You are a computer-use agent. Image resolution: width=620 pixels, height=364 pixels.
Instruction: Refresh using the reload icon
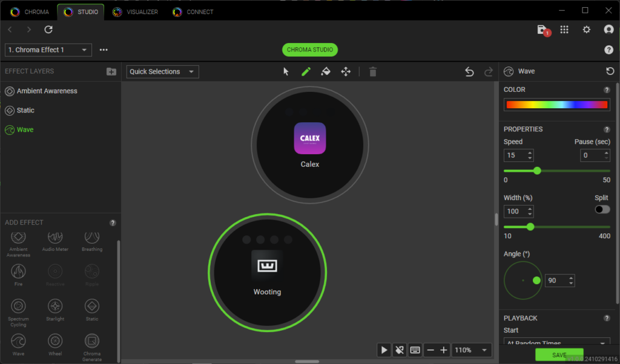48,30
